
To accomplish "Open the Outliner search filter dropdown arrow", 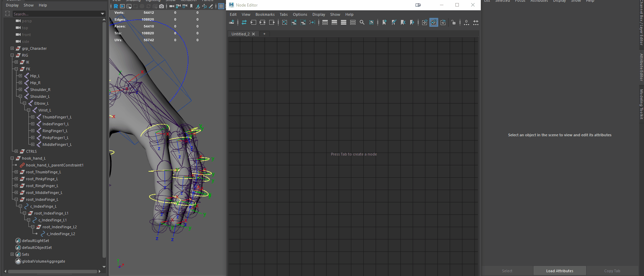I will coord(102,14).
